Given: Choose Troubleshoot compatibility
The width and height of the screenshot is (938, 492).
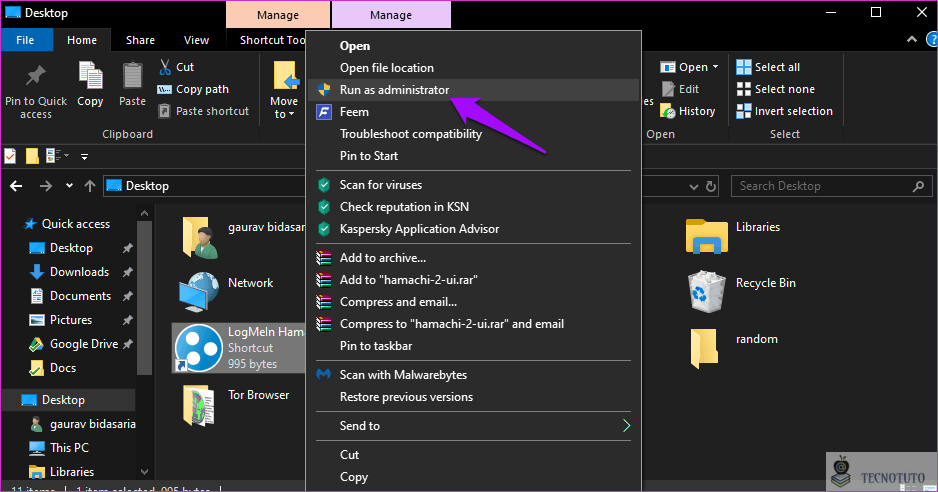Looking at the screenshot, I should coord(473,134).
